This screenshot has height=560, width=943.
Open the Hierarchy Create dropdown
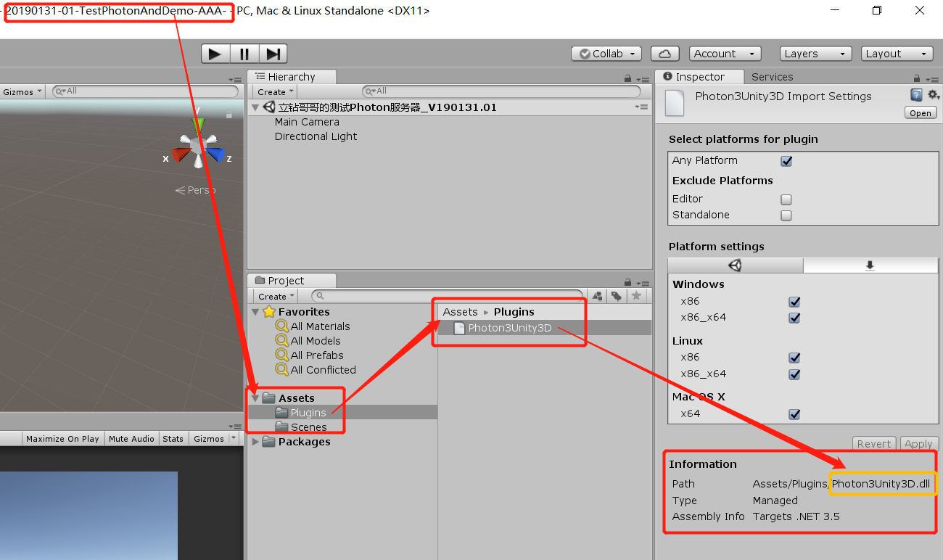click(276, 92)
